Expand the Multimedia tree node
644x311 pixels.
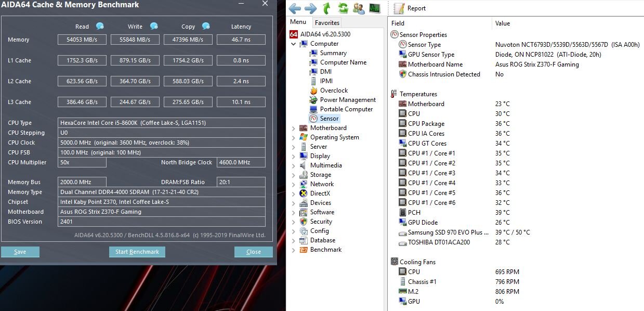pyautogui.click(x=294, y=165)
